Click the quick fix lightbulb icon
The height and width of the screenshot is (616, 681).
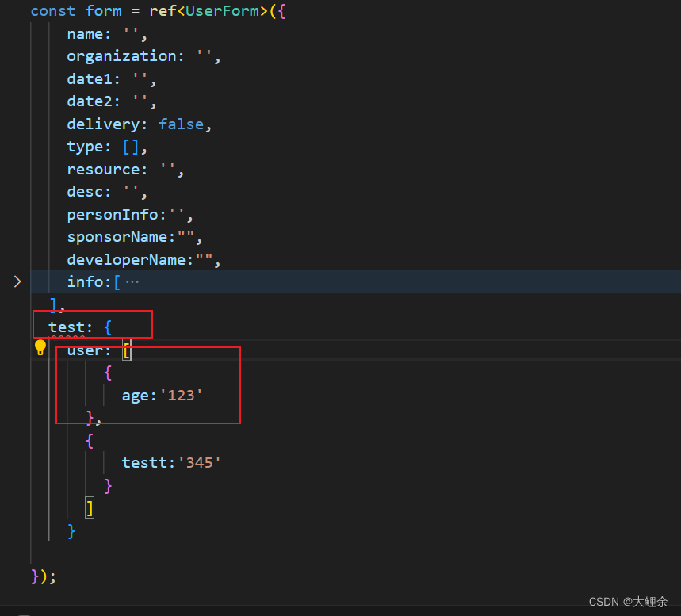coord(40,347)
